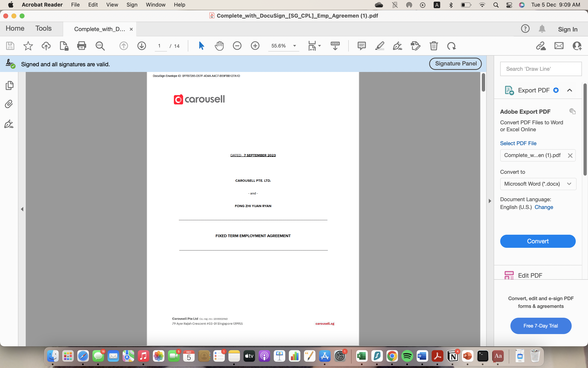Switch to the Tools tab
Screen dimensions: 588x368
click(x=43, y=28)
